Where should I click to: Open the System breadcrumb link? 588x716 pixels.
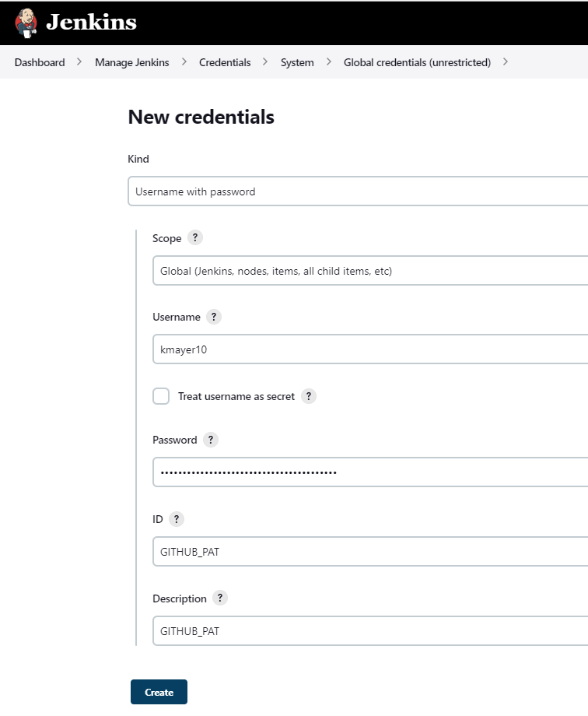pyautogui.click(x=296, y=62)
